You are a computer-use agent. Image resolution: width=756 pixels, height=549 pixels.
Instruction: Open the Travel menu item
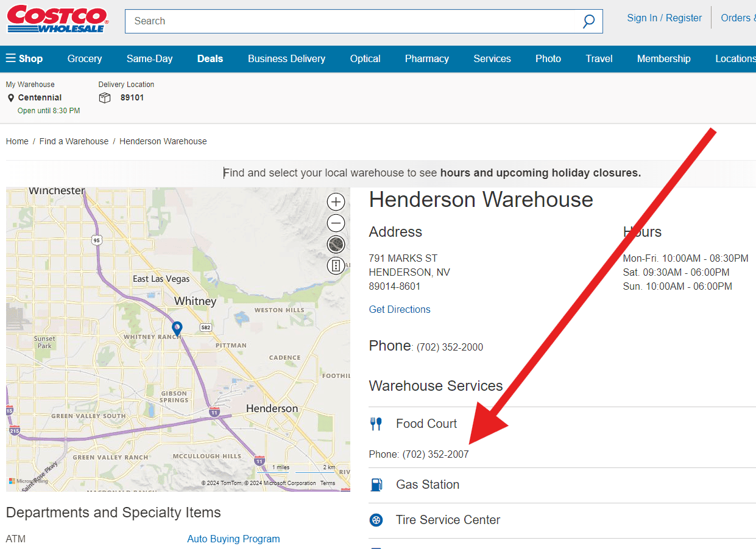pyautogui.click(x=599, y=58)
